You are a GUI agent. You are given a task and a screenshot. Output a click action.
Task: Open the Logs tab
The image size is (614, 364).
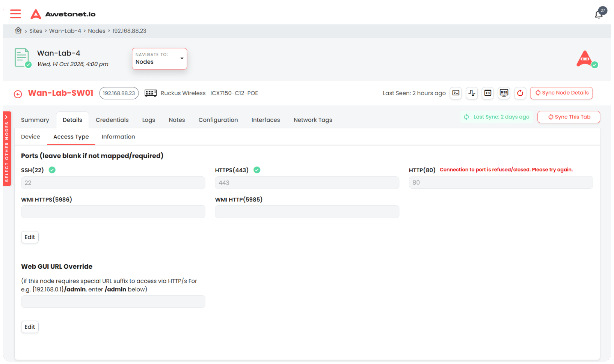(x=148, y=120)
